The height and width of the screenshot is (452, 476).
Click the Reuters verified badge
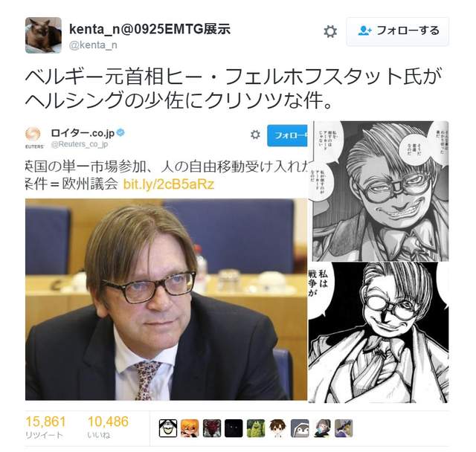120,132
